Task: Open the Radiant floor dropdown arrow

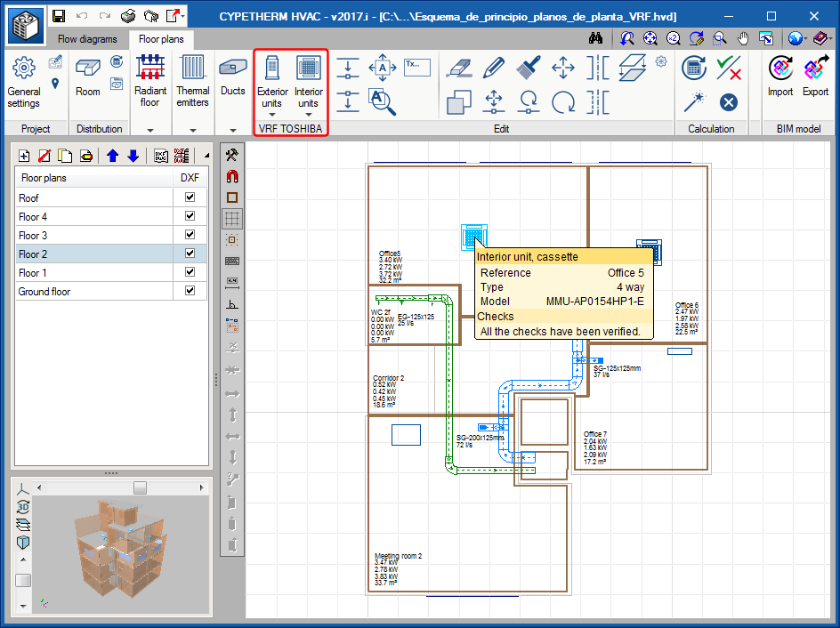Action: [x=150, y=129]
